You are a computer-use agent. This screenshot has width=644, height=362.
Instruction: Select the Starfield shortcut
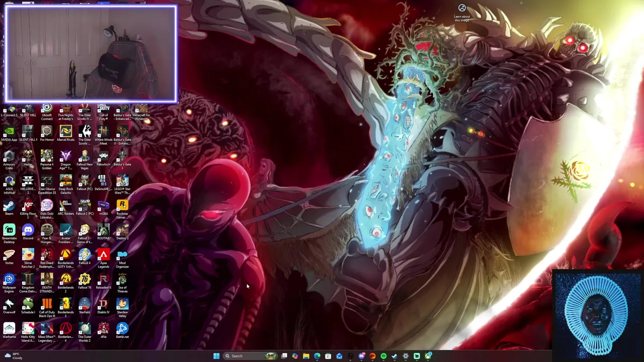[x=85, y=306]
